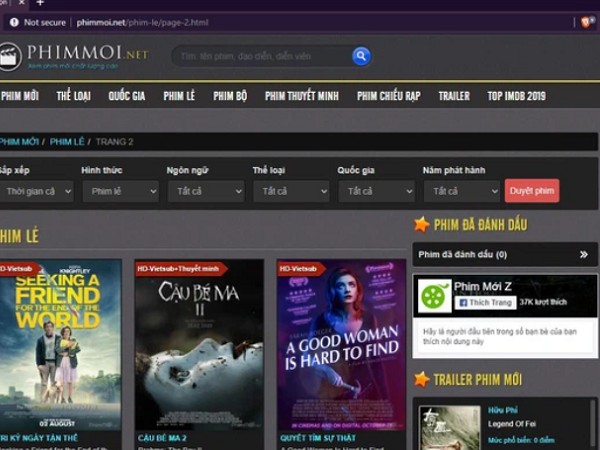The image size is (600, 450).
Task: Click the Thích Trang Facebook like button
Action: [x=485, y=303]
